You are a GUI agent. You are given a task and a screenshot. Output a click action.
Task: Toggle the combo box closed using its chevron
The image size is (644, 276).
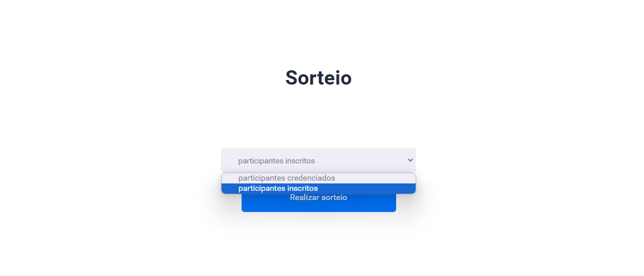(x=410, y=161)
